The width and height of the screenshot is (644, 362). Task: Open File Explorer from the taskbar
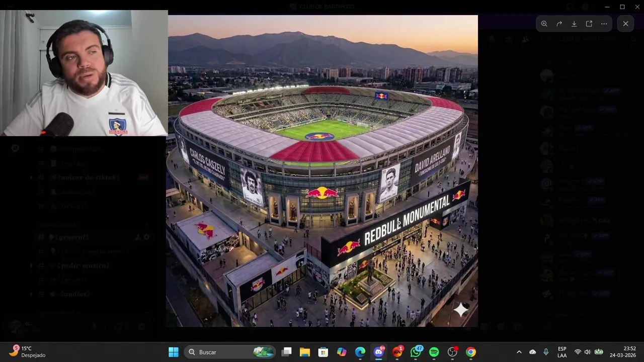(x=305, y=352)
